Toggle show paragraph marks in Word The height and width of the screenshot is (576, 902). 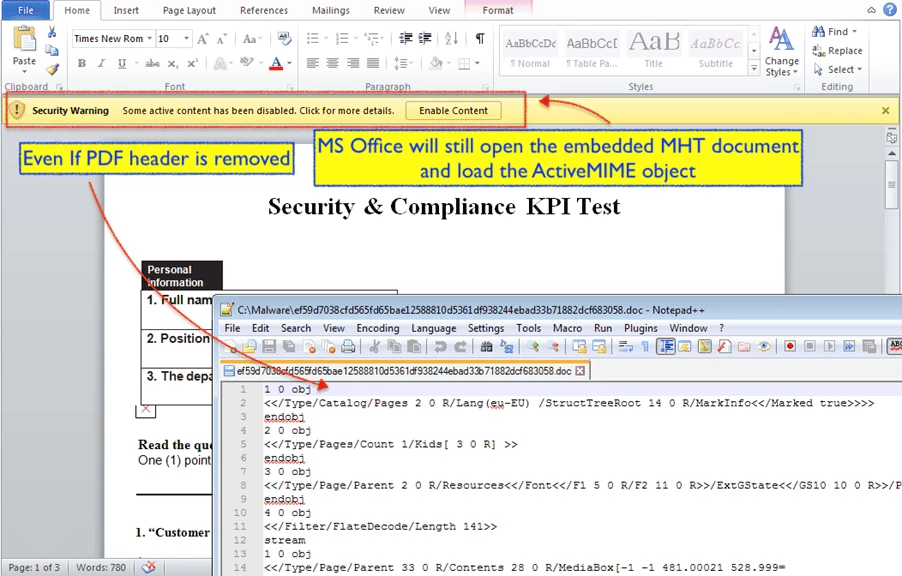coord(480,38)
